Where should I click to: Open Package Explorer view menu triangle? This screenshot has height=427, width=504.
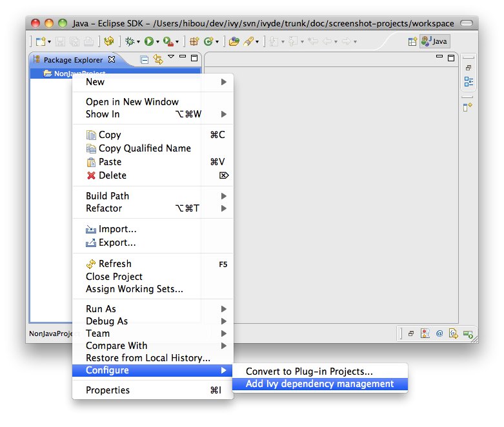(x=171, y=57)
